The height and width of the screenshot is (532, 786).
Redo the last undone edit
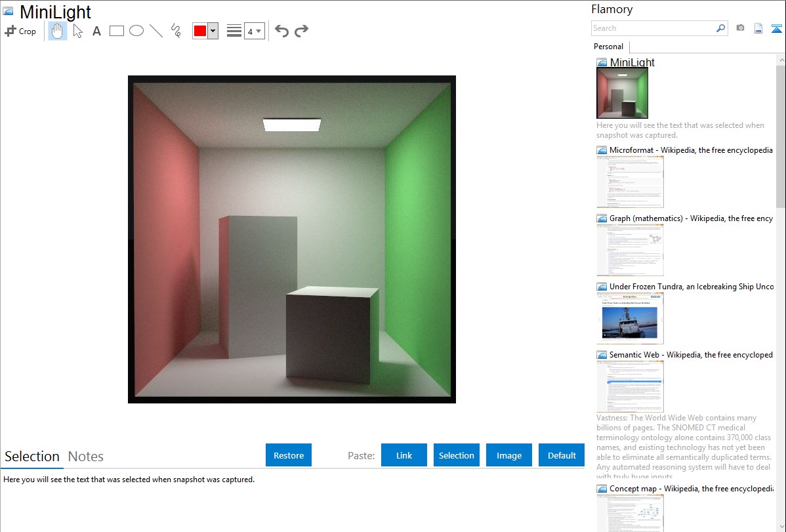coord(301,31)
